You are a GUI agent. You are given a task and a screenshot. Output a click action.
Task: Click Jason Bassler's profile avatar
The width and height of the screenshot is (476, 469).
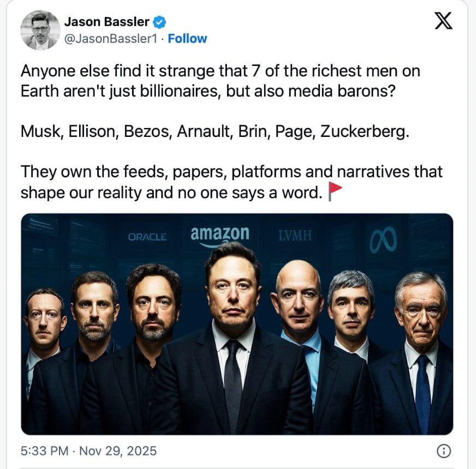(x=40, y=30)
